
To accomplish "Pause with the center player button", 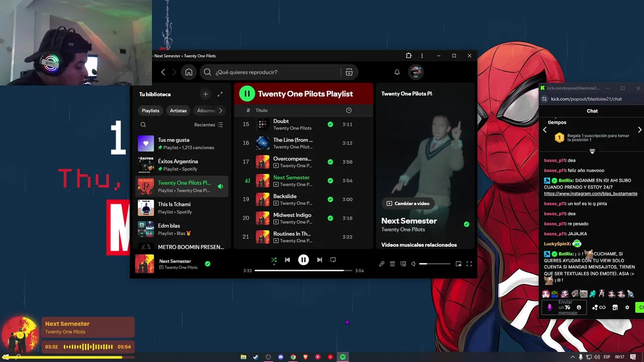I will (303, 260).
